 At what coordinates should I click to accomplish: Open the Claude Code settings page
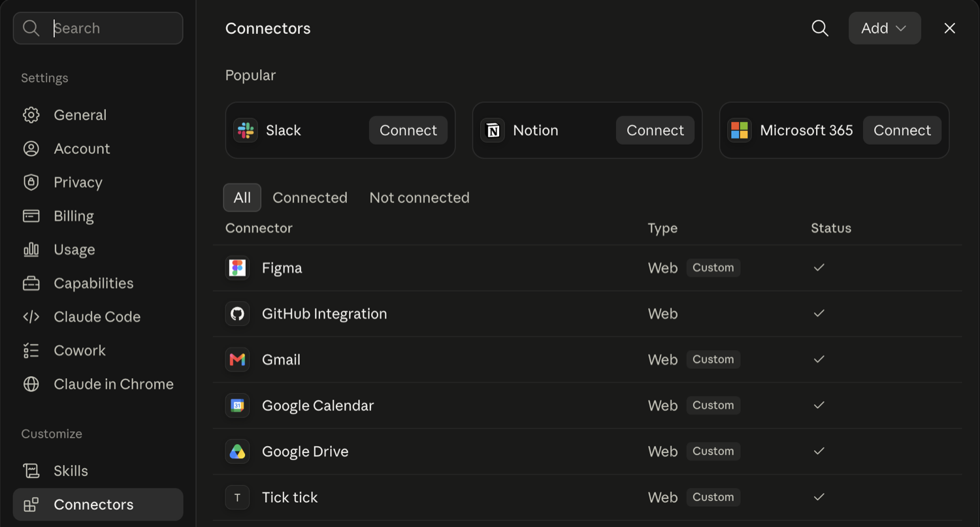pos(98,317)
